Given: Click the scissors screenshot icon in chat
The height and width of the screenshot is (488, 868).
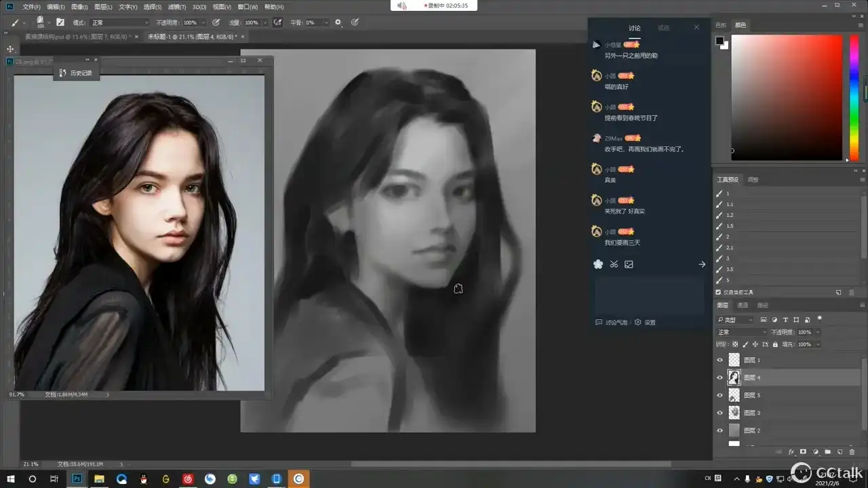Looking at the screenshot, I should pos(614,264).
